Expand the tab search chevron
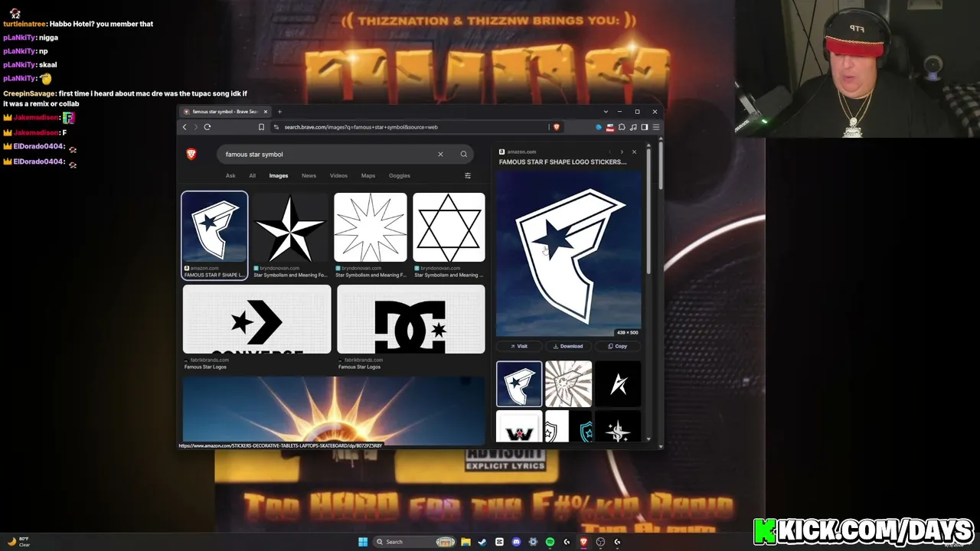 606,112
